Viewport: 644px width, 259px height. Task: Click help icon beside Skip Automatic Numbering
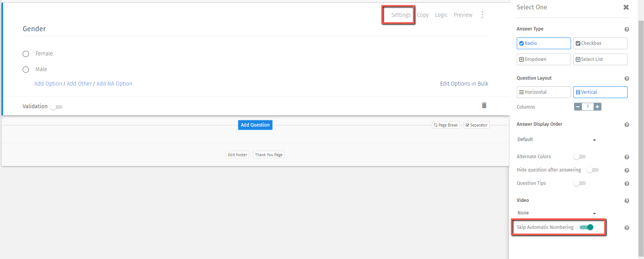[x=626, y=228]
